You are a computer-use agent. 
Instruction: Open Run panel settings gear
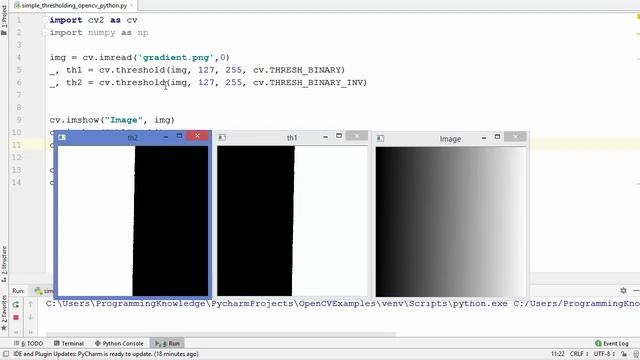[x=623, y=291]
